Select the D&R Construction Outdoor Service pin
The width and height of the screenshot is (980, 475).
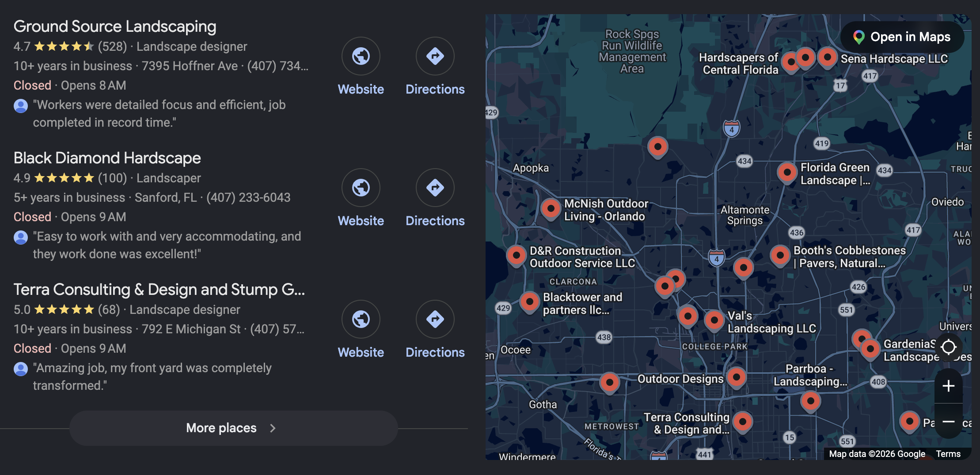(516, 256)
